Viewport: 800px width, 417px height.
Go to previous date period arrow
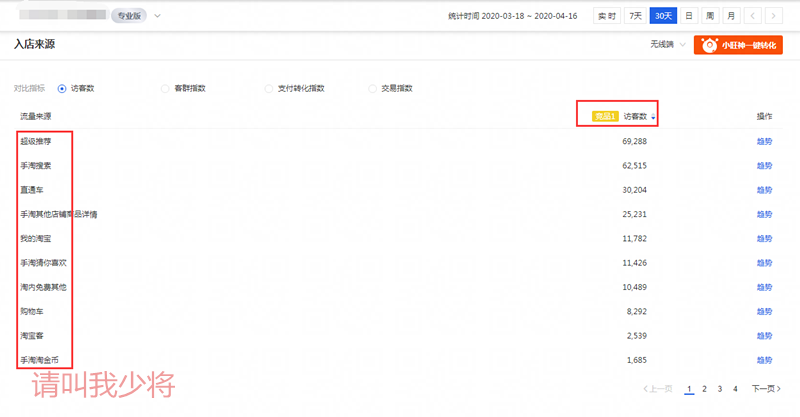756,15
